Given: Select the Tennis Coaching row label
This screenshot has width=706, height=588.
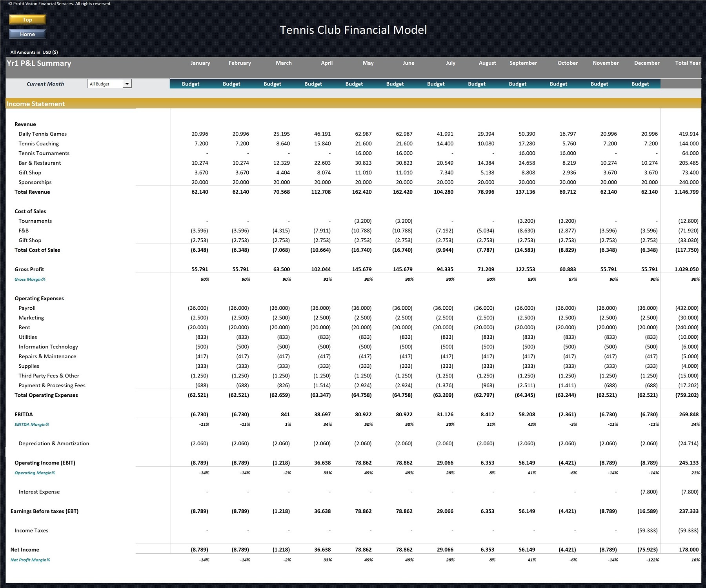Looking at the screenshot, I should pos(39,143).
